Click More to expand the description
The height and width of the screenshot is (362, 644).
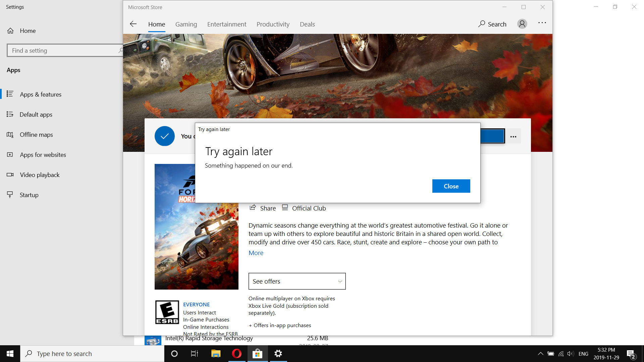[x=256, y=253]
